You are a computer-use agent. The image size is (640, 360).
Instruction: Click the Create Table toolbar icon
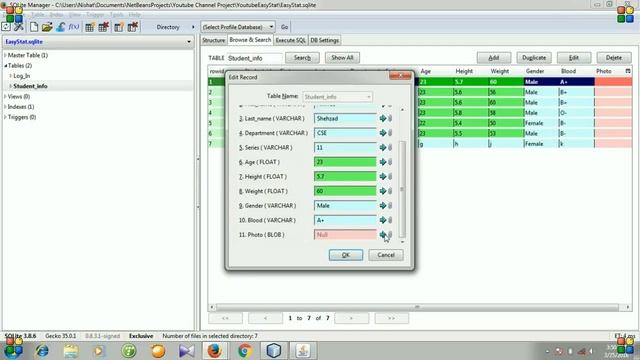coord(89,27)
